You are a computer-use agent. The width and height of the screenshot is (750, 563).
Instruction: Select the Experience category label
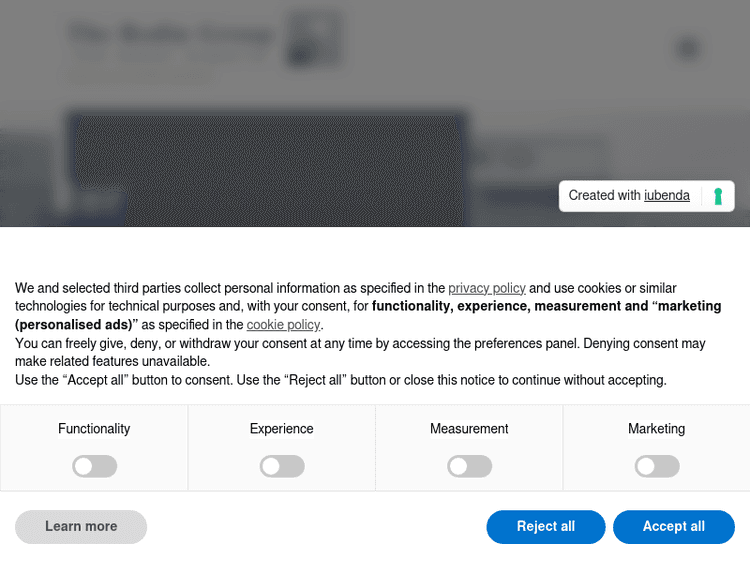pos(282,429)
